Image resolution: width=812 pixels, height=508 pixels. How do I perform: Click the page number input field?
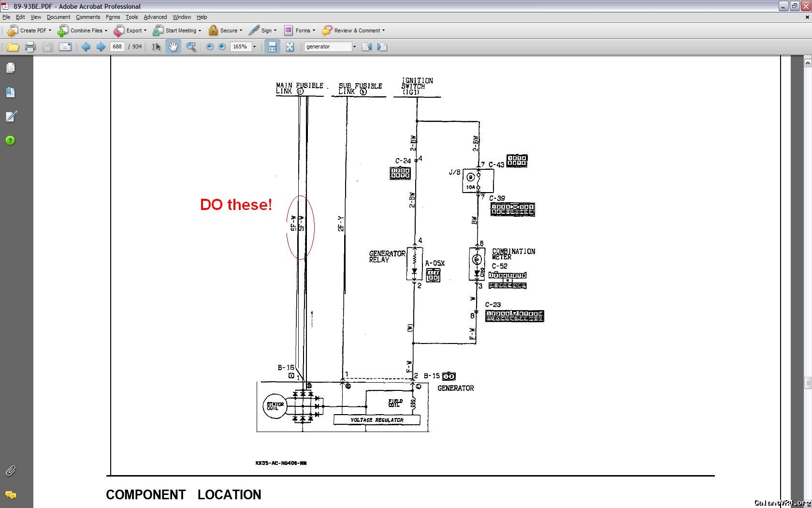(117, 47)
